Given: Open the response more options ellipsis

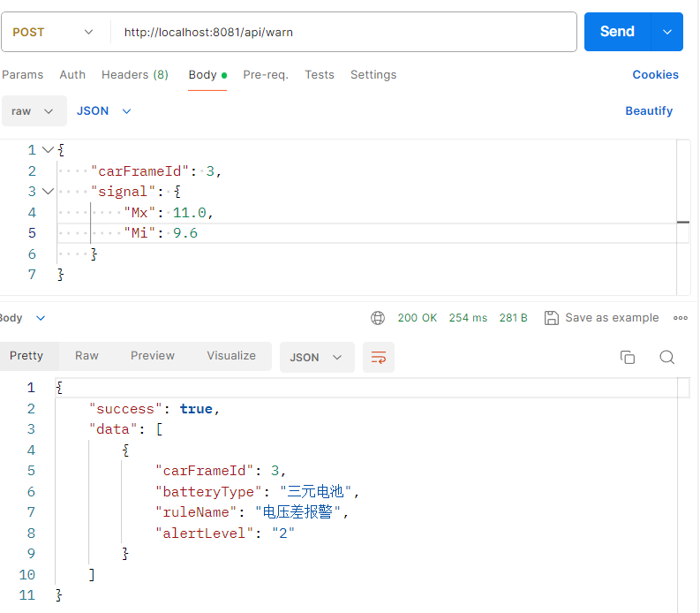Looking at the screenshot, I should tap(681, 318).
